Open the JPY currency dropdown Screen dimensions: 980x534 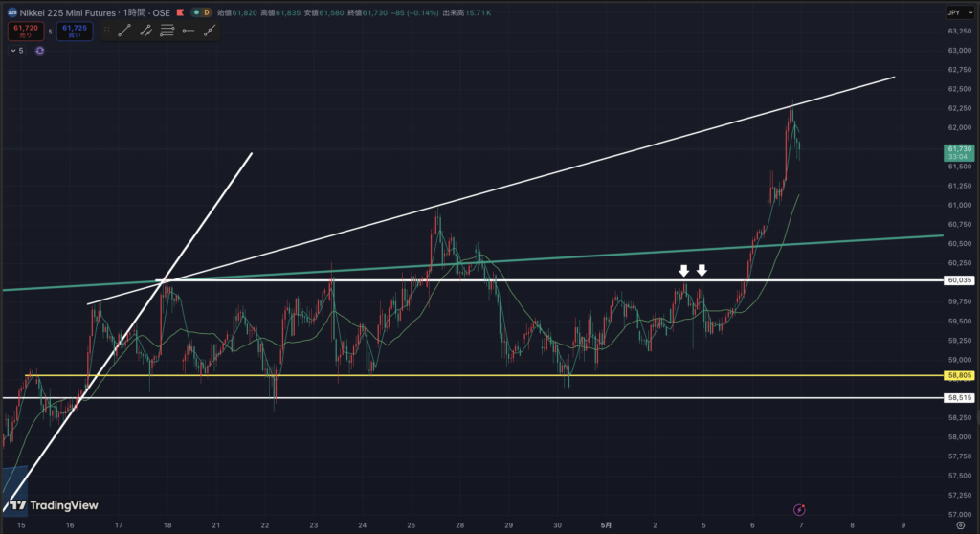[x=960, y=12]
